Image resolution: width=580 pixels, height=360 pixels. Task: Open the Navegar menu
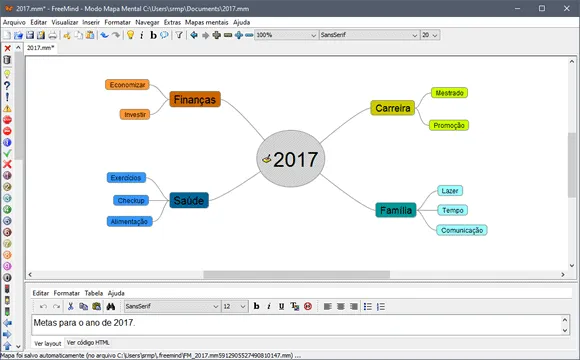(x=147, y=22)
